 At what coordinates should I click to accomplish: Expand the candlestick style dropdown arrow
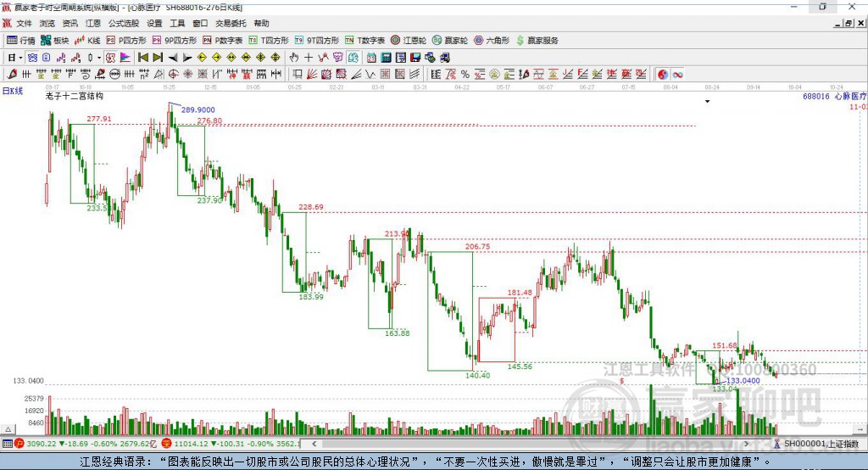point(99,58)
